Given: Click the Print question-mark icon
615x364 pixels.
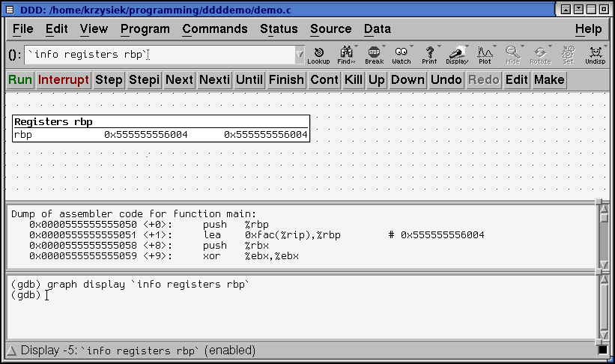Looking at the screenshot, I should (429, 55).
